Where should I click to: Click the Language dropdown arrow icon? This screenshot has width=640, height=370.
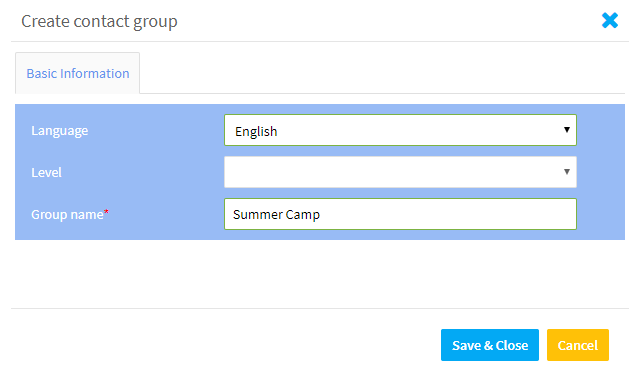click(x=567, y=130)
